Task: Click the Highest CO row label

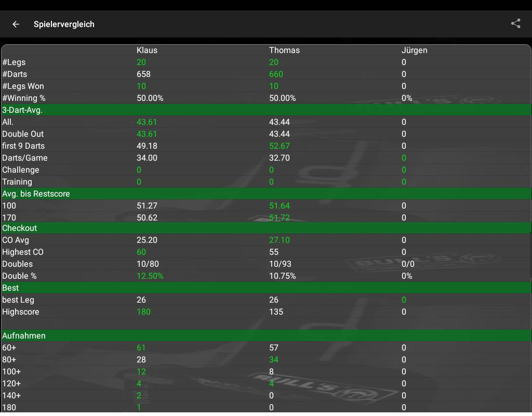Action: pyautogui.click(x=23, y=252)
